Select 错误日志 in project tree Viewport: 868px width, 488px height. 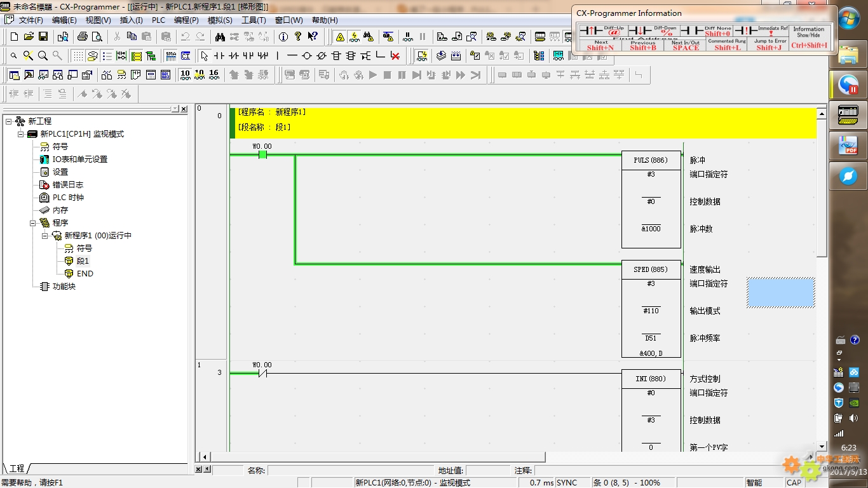point(67,185)
